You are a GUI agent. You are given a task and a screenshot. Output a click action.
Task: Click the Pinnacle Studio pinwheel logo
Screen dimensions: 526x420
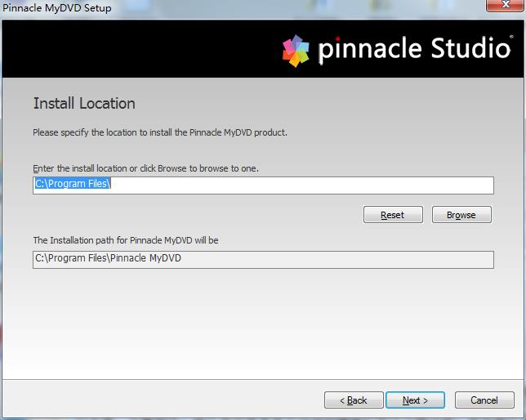pos(296,51)
